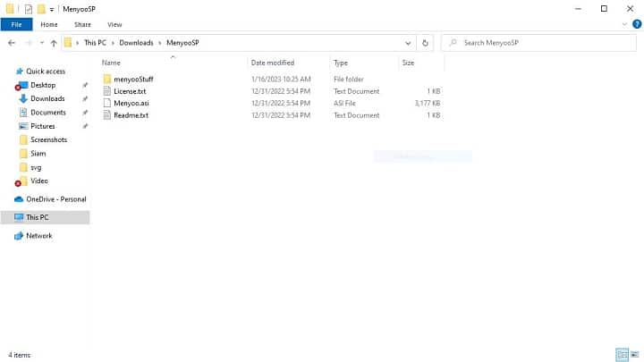Select the License.txt file icon
This screenshot has height=362, width=644.
pyautogui.click(x=107, y=91)
